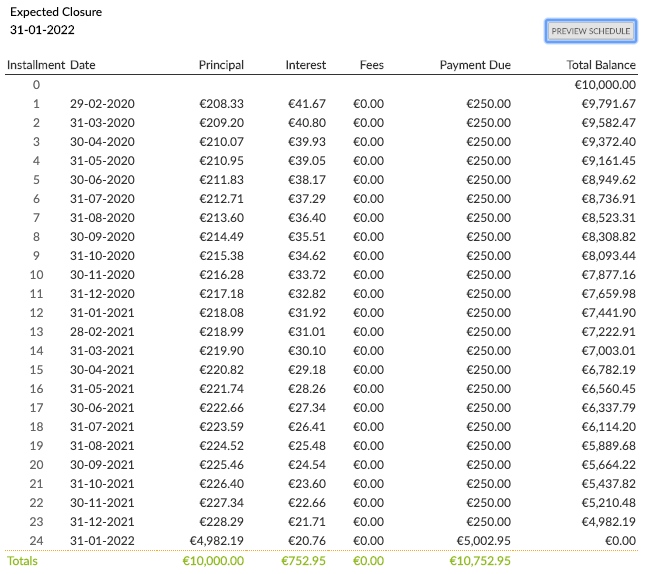Viewport: 648px width, 574px height.
Task: Select the initial balance €10,000.00 in row 0
Action: 605,85
